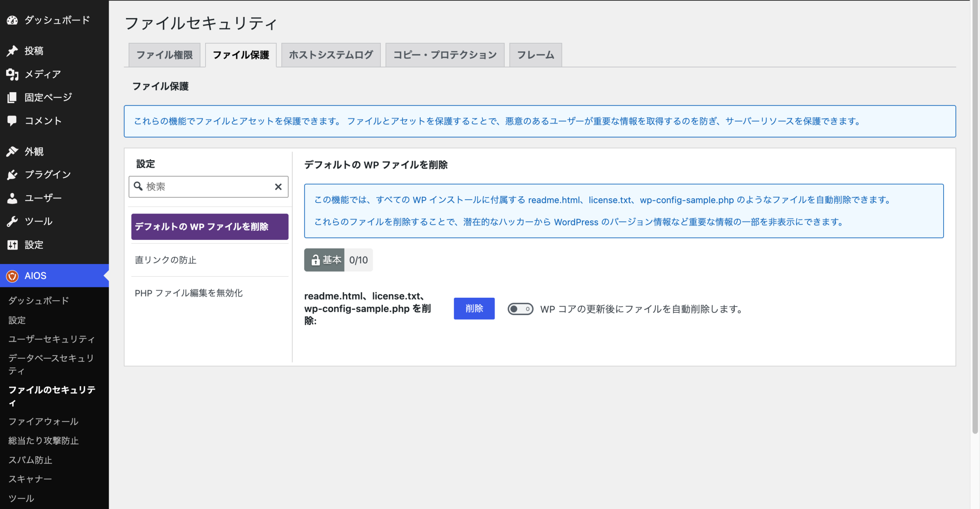
Task: Click the page vertical scrollbar
Action: click(x=975, y=217)
